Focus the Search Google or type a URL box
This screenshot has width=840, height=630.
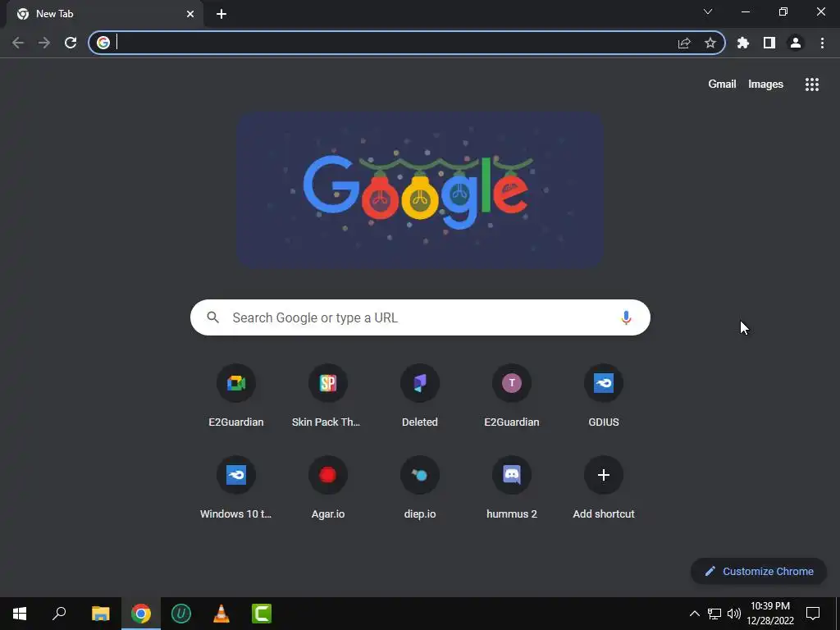(420, 317)
